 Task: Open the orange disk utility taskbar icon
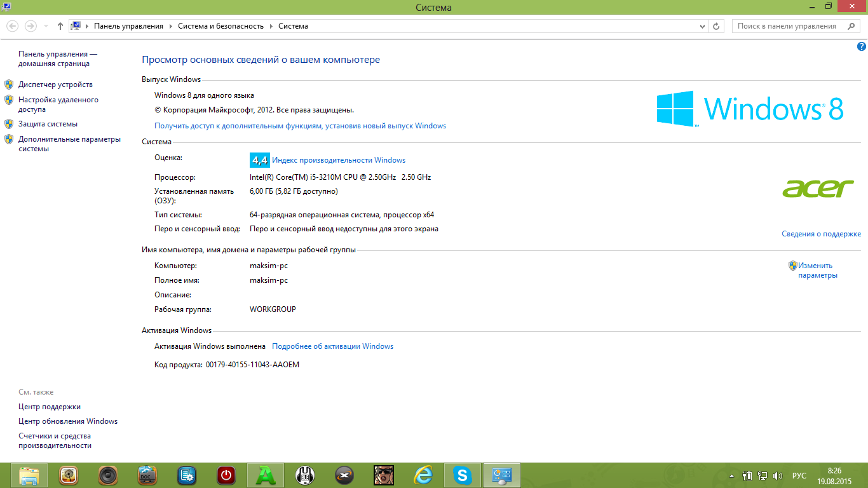click(x=69, y=475)
